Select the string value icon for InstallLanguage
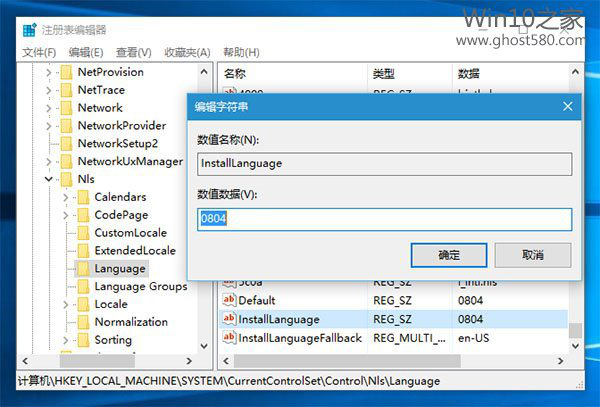The width and height of the screenshot is (600, 407). (229, 319)
